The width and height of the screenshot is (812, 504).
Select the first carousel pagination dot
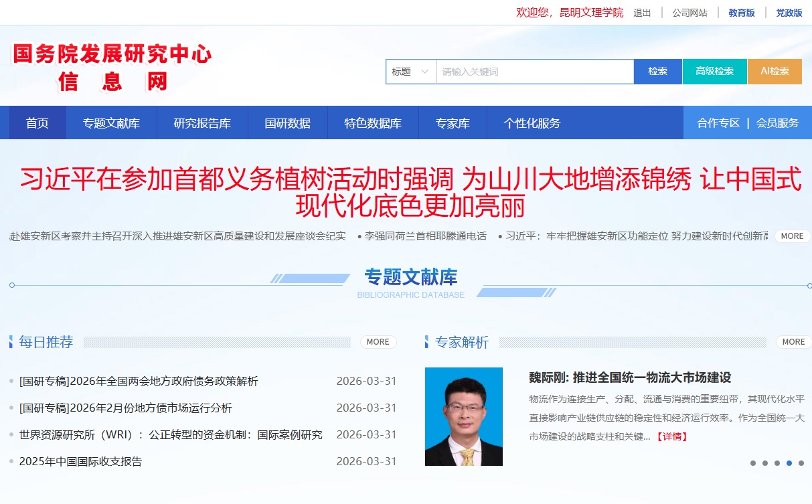click(754, 463)
